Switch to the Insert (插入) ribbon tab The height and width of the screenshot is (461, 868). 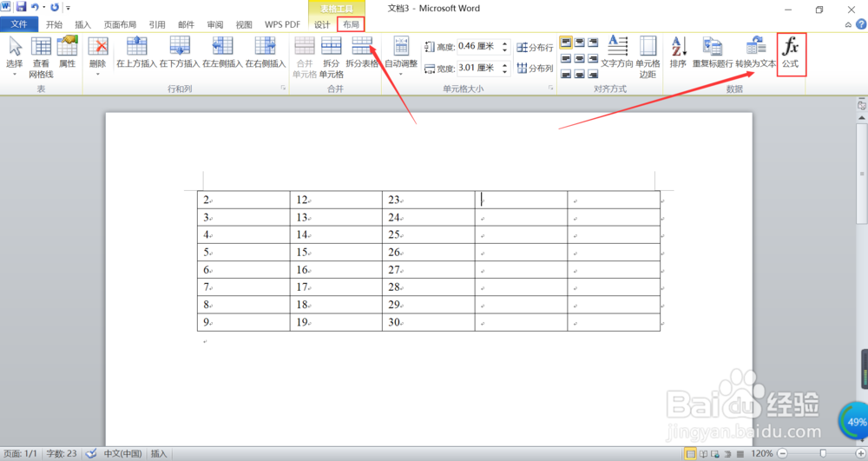tap(83, 24)
